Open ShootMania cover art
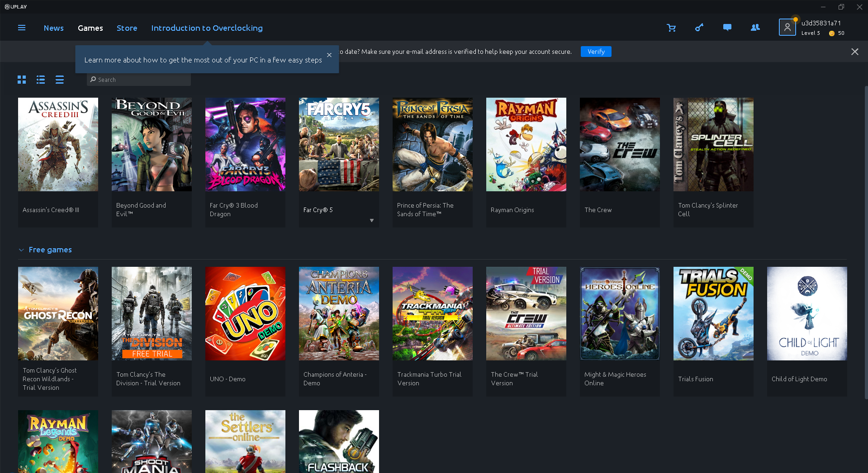The image size is (868, 473). pos(152,441)
